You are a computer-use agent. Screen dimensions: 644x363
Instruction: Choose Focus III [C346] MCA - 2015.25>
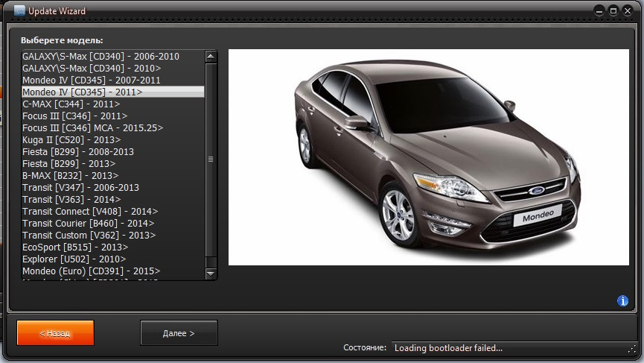(x=92, y=127)
